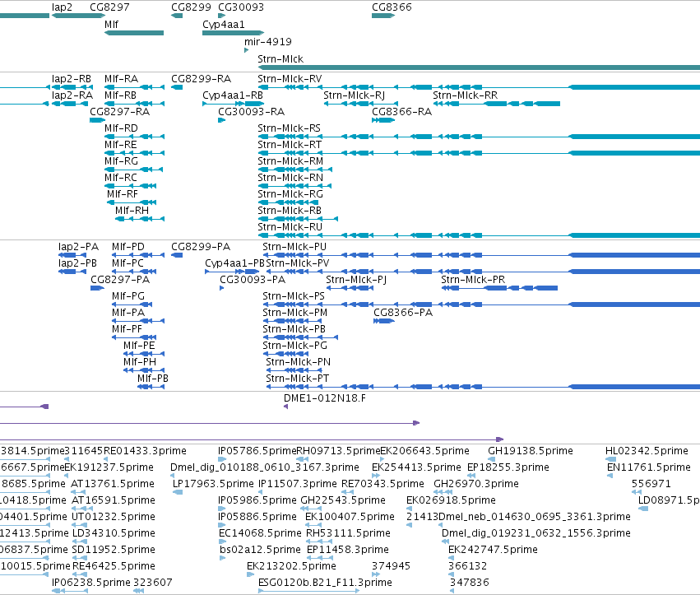Click transcript CG8366-RA

tap(401, 112)
